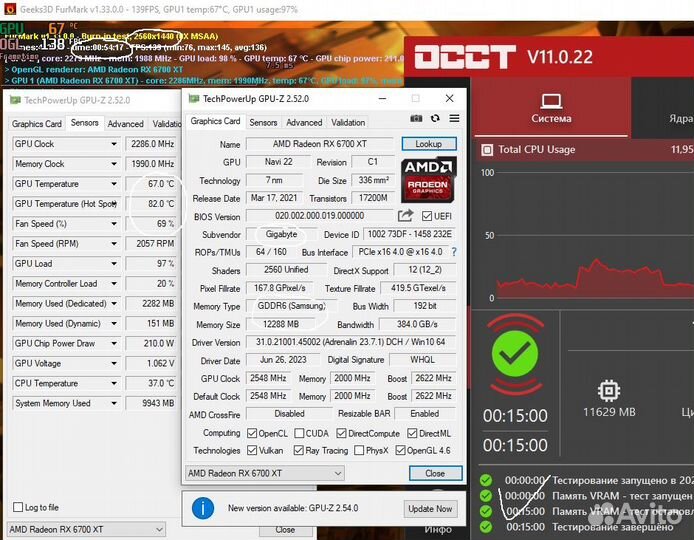694x540 pixels.
Task: Open GPU selector in Sensors GPU-Z window
Action: (86, 529)
